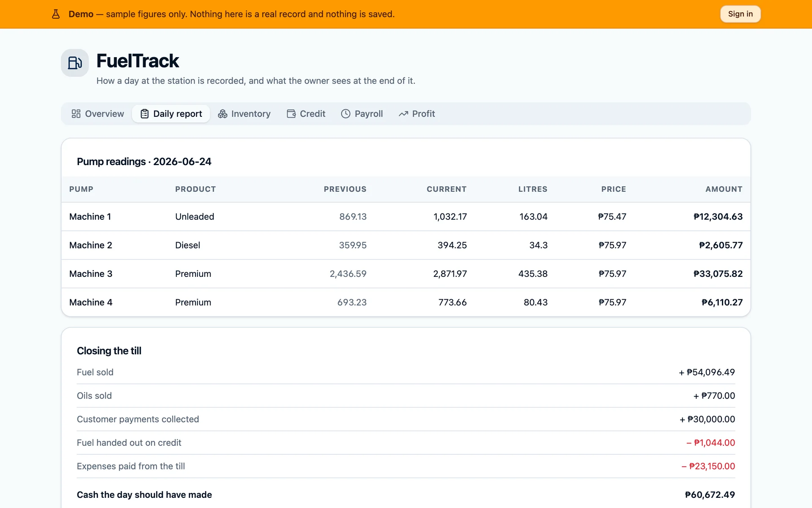The image size is (812, 508).
Task: Select the Machine 4 row label
Action: click(91, 302)
